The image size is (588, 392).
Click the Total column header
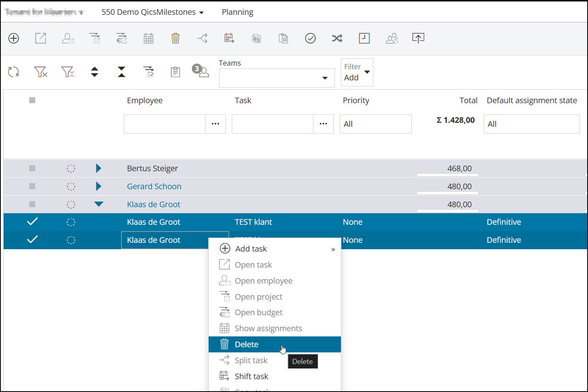tap(468, 100)
